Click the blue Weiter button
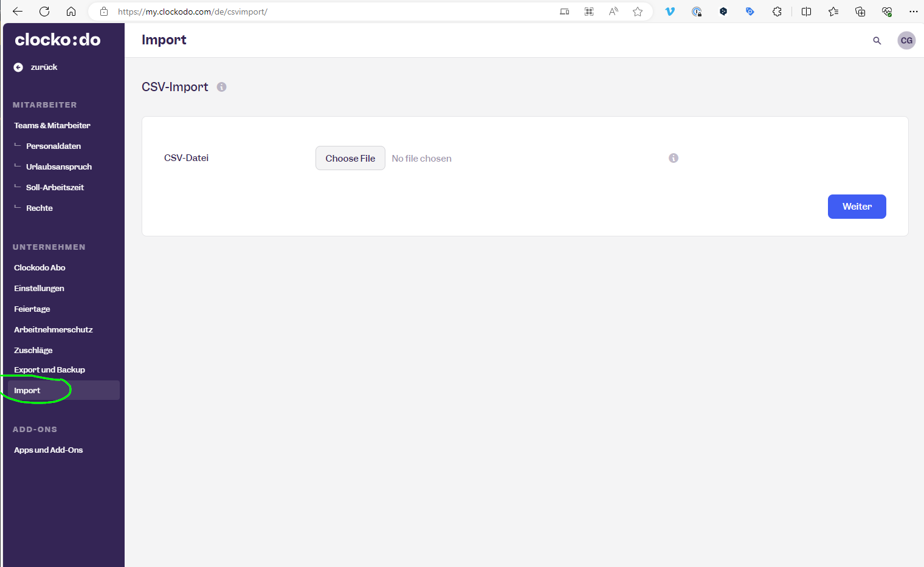This screenshot has height=567, width=924. [x=857, y=207]
